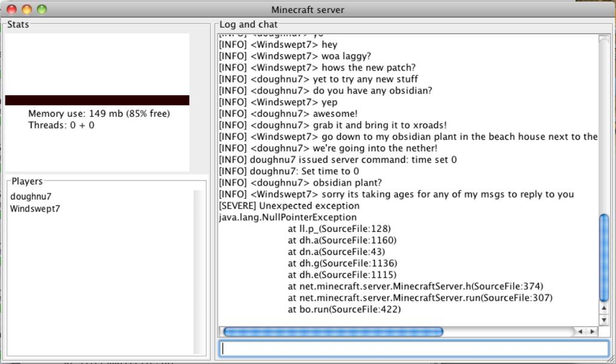Click the "[SEVERE] Unexpected exception" log line

coord(289,206)
